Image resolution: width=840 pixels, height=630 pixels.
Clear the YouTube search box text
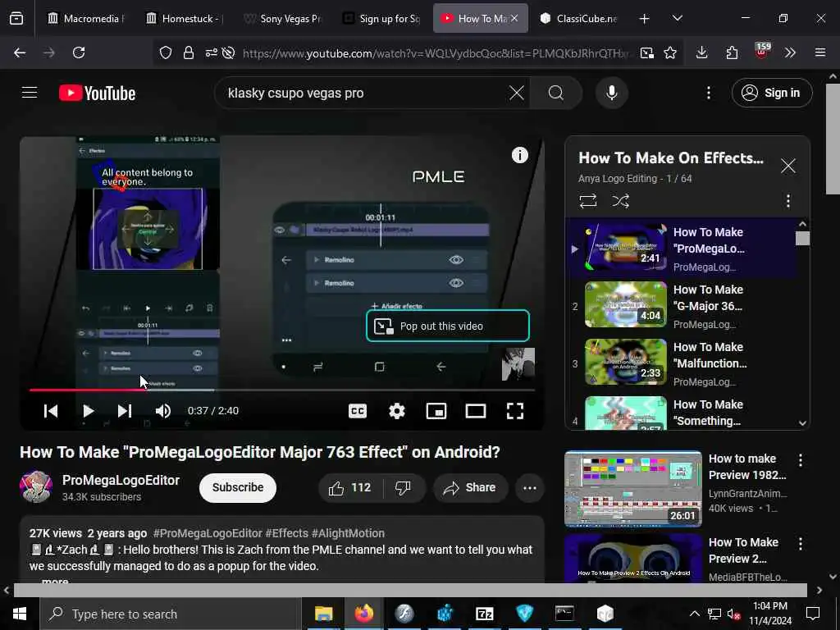(x=517, y=93)
